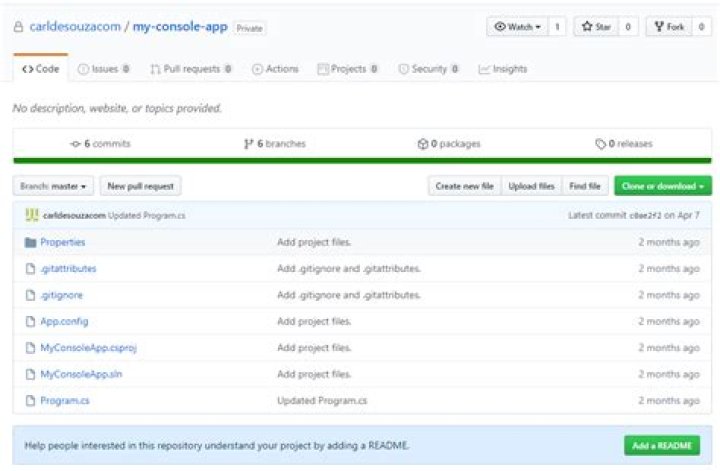Open the Program.cs file
The image size is (720, 471).
click(65, 400)
